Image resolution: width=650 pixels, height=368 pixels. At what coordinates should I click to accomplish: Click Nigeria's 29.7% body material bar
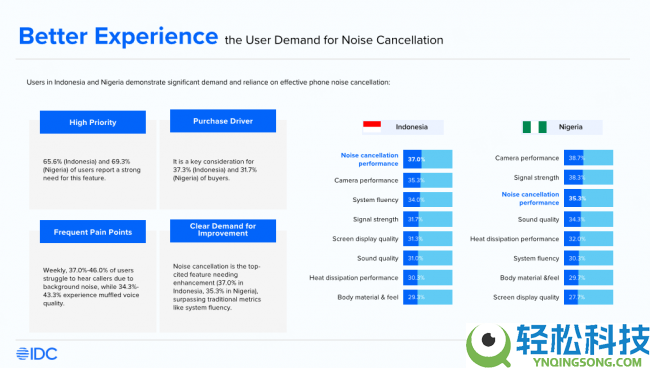pos(588,278)
